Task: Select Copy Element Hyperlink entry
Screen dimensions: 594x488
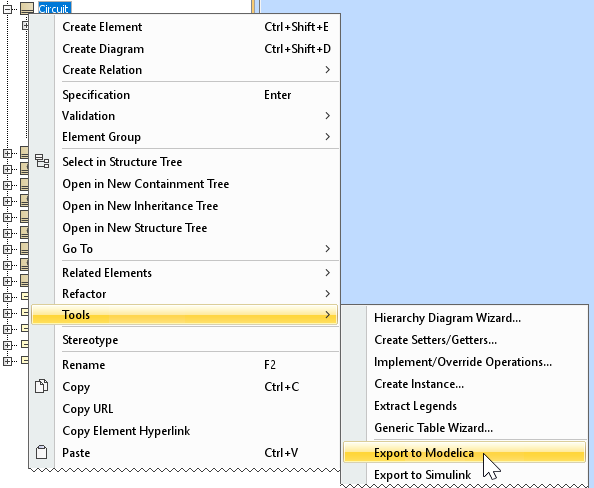Action: 185,431
